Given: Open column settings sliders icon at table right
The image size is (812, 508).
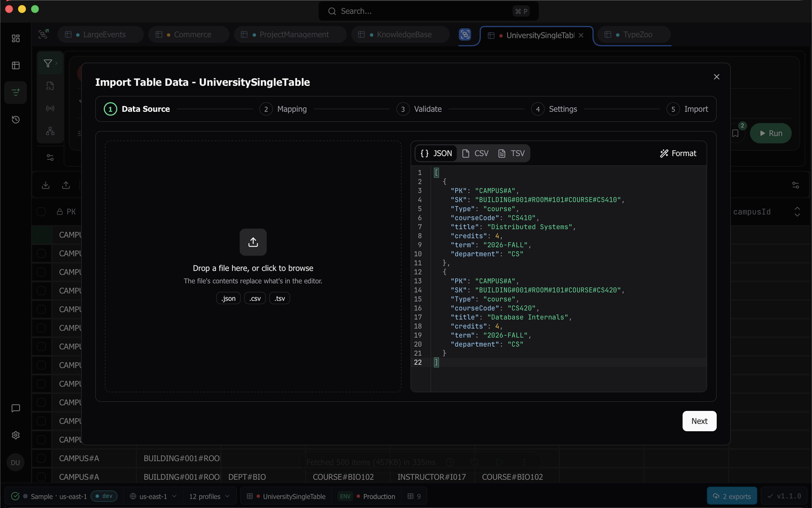Looking at the screenshot, I should (796, 185).
